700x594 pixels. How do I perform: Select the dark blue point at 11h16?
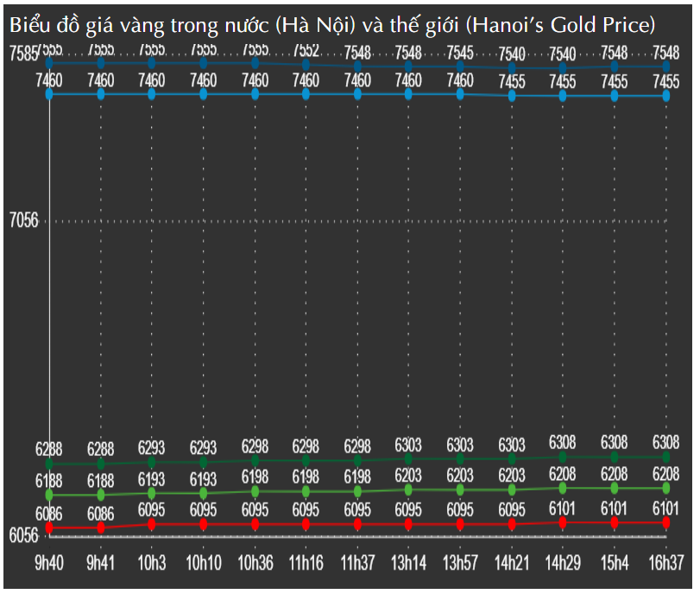306,65
